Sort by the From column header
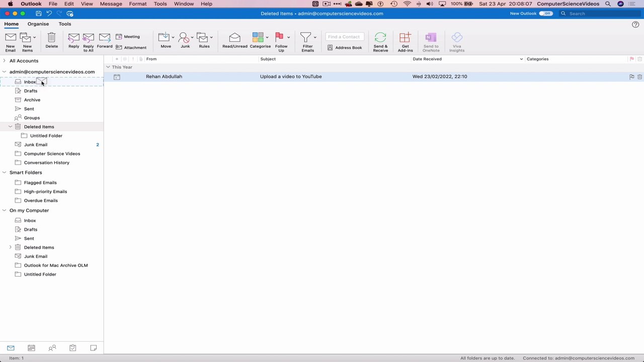This screenshot has width=644, height=362. click(201, 59)
